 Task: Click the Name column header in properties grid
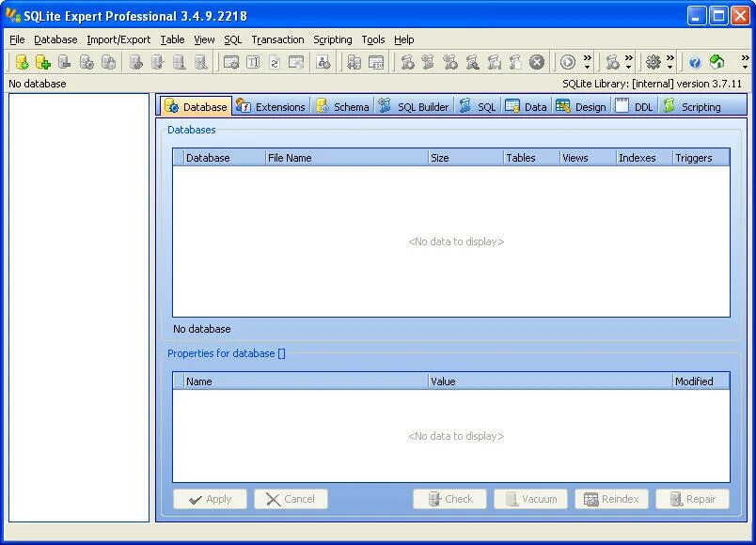pos(306,381)
